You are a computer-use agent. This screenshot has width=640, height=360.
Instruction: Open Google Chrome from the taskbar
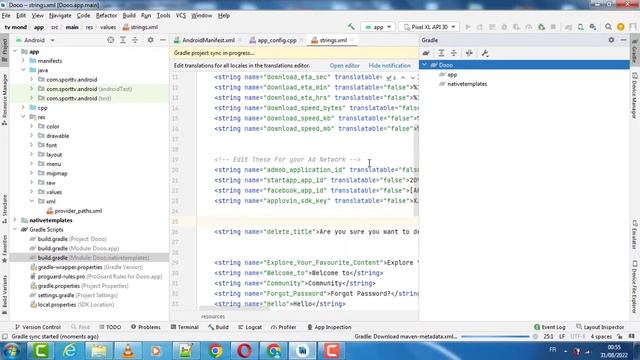click(x=215, y=351)
